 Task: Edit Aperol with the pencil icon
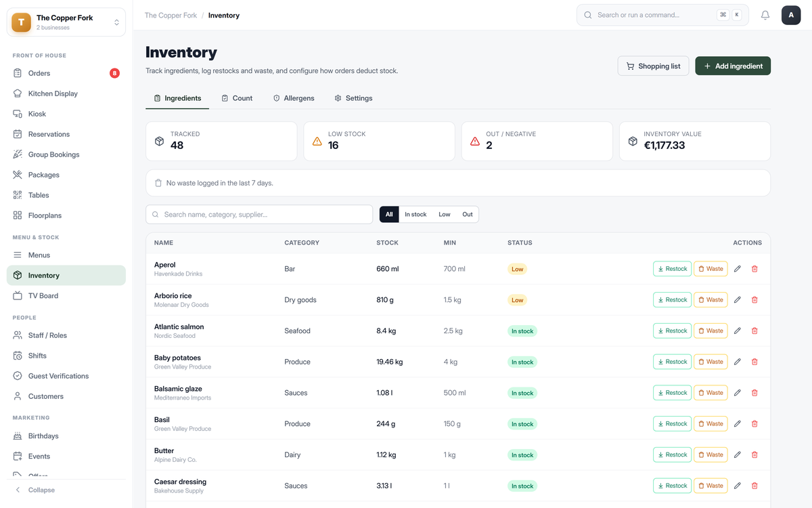point(738,269)
